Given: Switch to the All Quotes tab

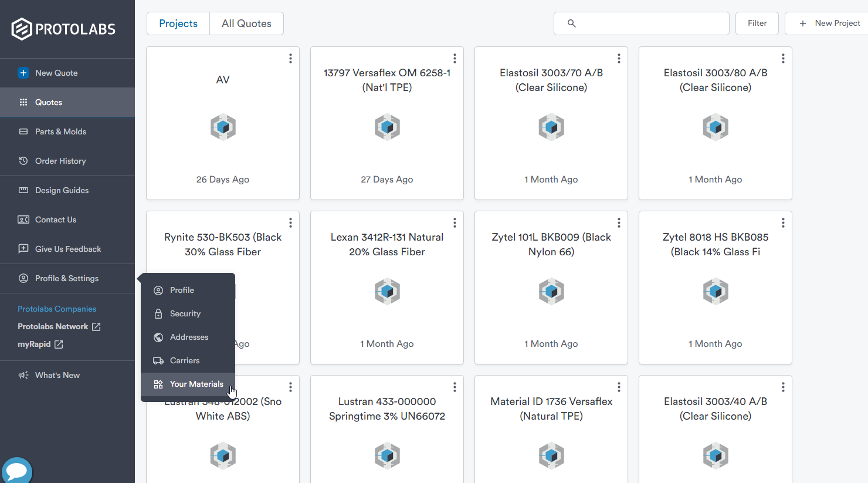Looking at the screenshot, I should pyautogui.click(x=246, y=23).
